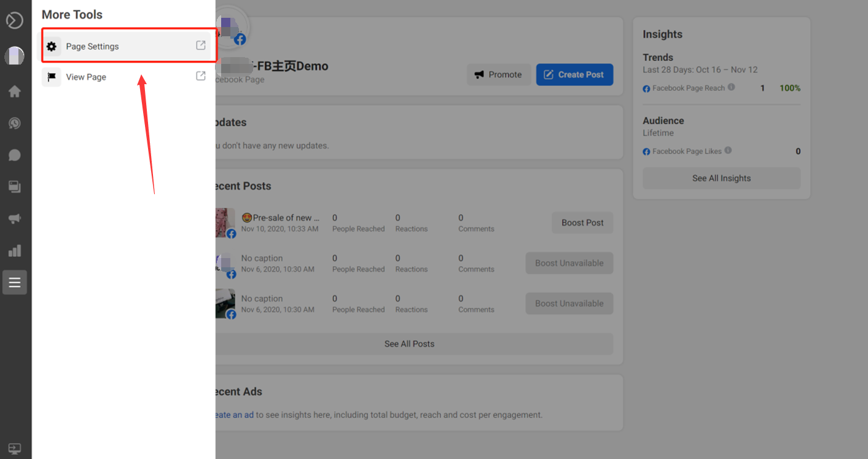Open the Ads megaphone icon in the sidebar
The height and width of the screenshot is (459, 868).
pyautogui.click(x=15, y=219)
